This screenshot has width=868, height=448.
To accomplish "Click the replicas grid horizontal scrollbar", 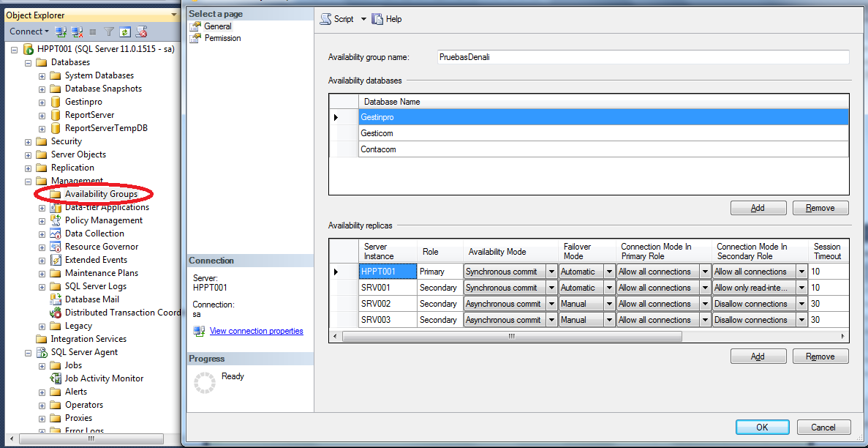I will (x=512, y=336).
